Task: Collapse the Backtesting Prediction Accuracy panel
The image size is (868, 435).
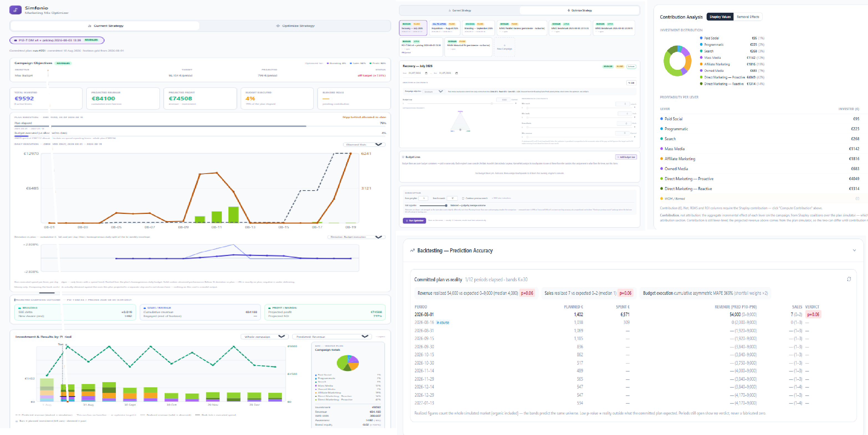Action: (854, 250)
